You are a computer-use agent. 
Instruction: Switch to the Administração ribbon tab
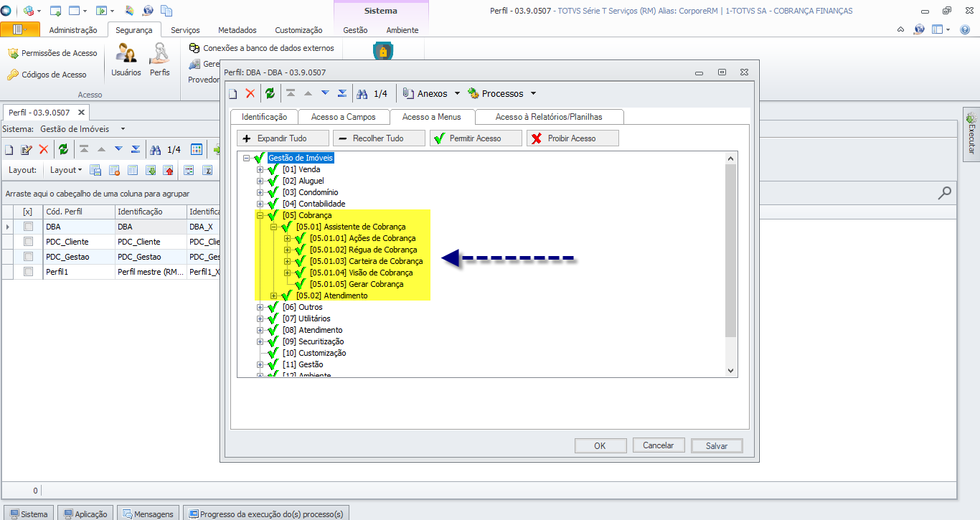point(73,30)
